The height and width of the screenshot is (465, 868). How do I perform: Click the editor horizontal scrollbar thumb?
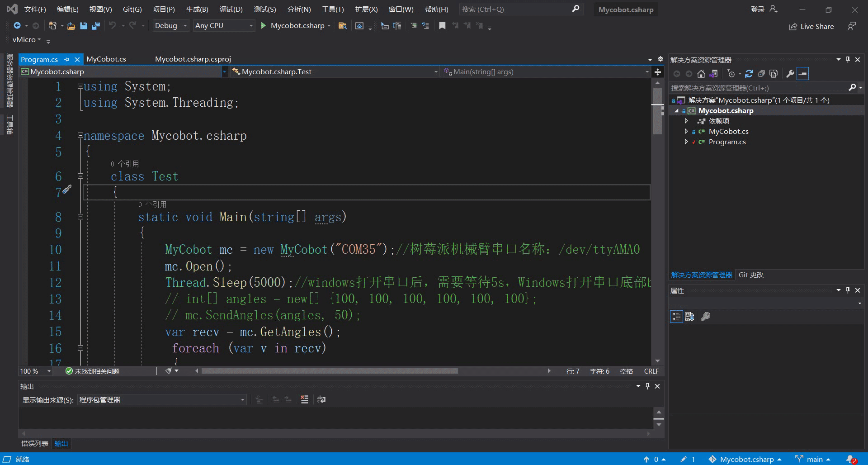(329, 371)
